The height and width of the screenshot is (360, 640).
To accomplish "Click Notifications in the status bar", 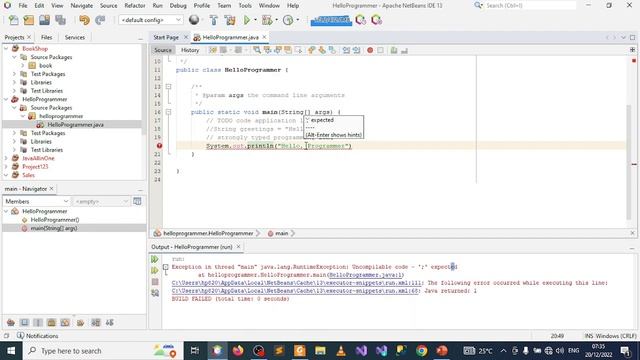I will 38,336.
